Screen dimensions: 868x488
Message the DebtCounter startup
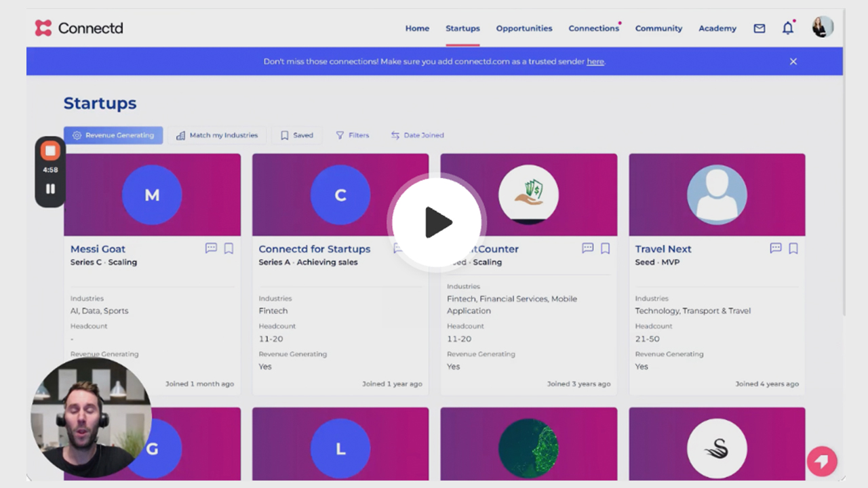tap(588, 248)
